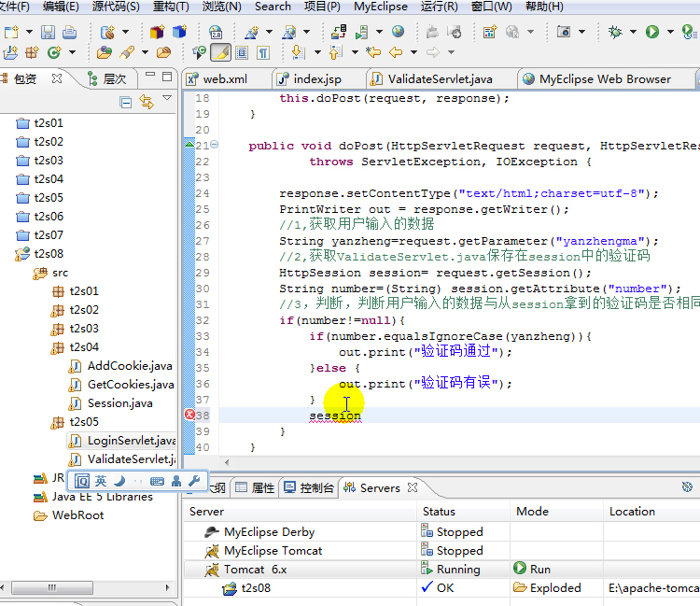Open the MyEclipse menu
This screenshot has height=606, width=700.
[381, 7]
